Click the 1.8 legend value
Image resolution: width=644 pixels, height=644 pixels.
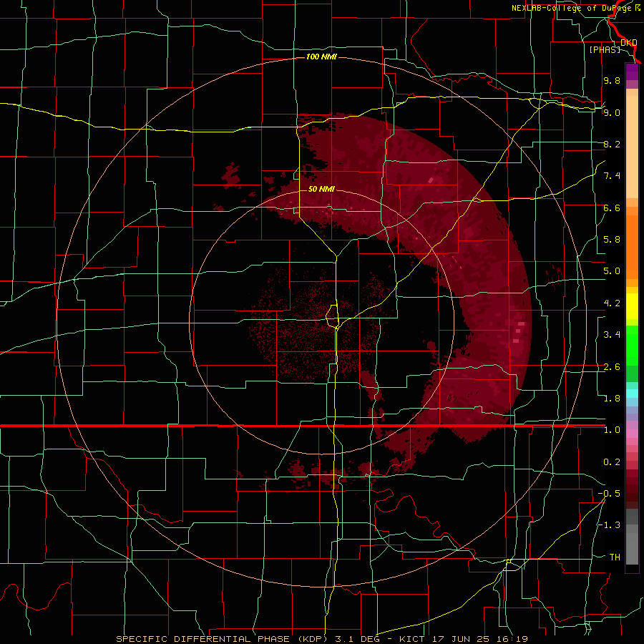point(612,399)
